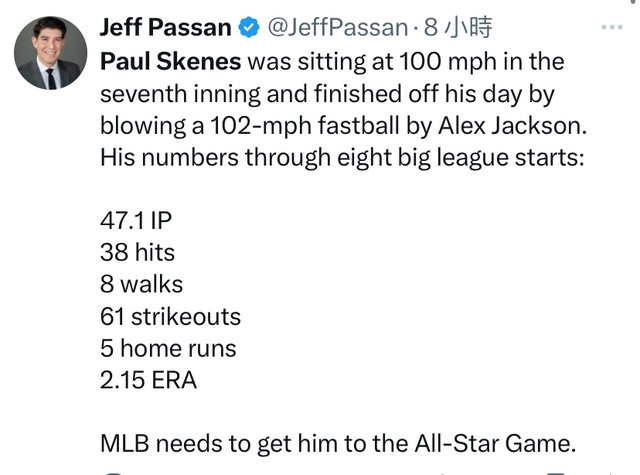Click the partially visible bookmark icon below tweet
Image resolution: width=640 pixels, height=475 pixels.
point(555,473)
